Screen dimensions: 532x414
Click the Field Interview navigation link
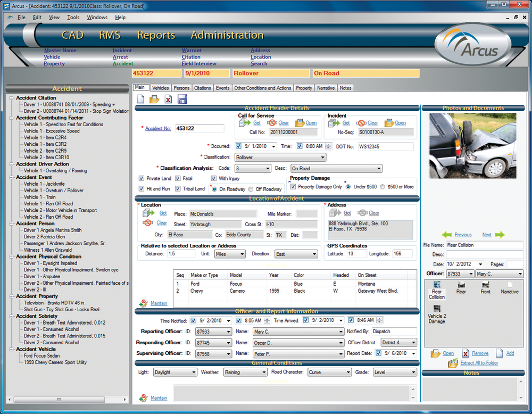click(199, 64)
